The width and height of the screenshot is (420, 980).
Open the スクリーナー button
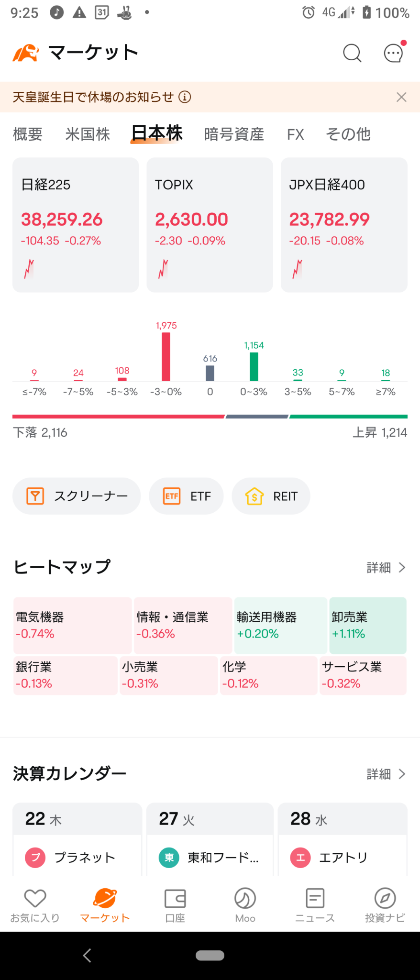coord(77,496)
